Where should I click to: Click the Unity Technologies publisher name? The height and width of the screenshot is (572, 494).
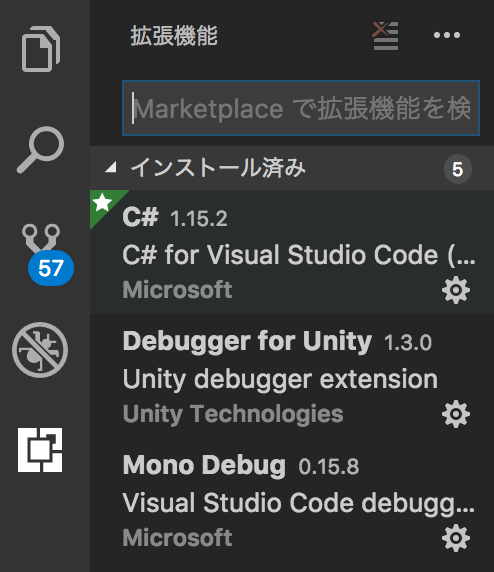pos(233,414)
